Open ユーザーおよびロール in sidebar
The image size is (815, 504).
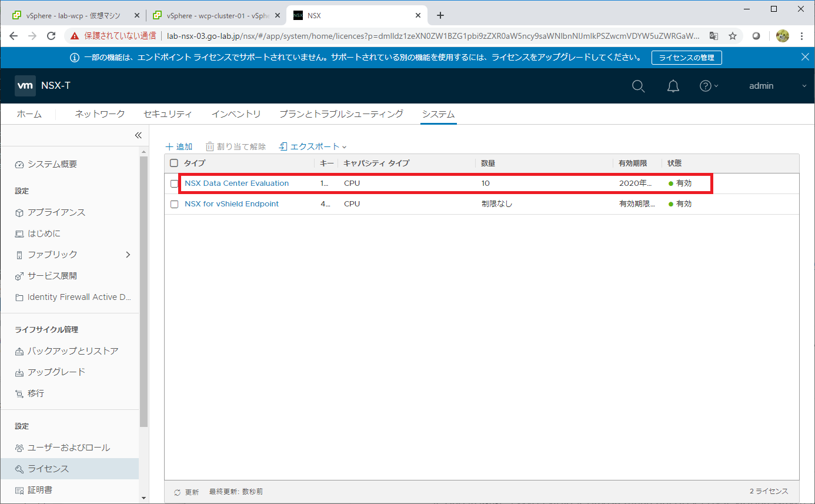[x=69, y=448]
